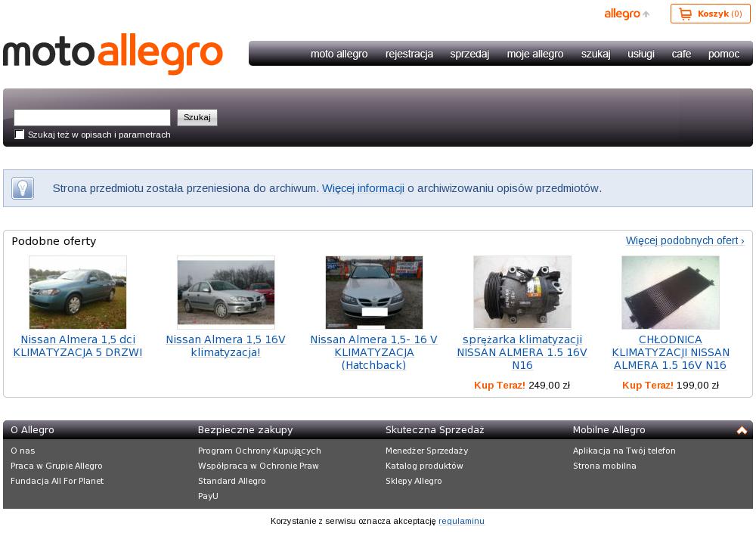
Task: Open the 'pomoc' menu item
Action: [x=723, y=54]
